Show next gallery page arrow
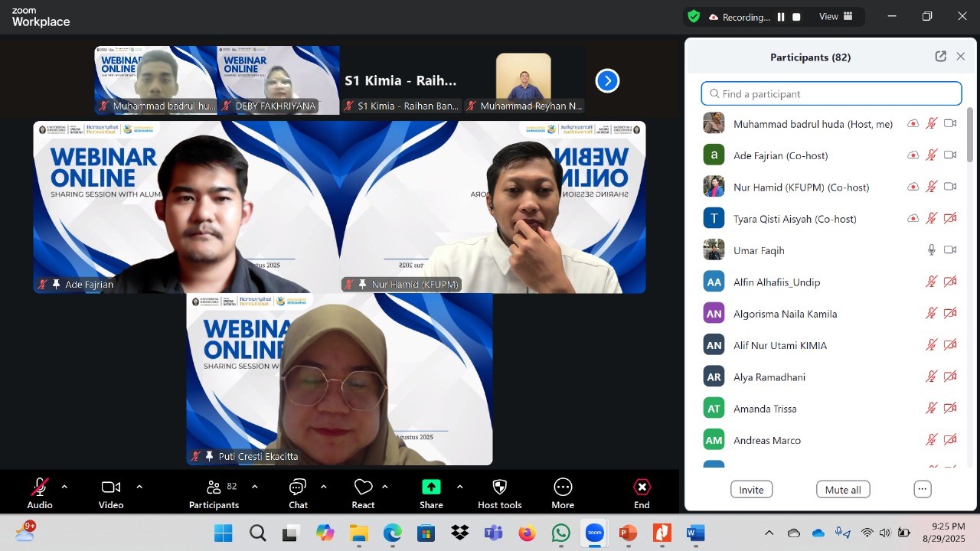 click(x=607, y=80)
